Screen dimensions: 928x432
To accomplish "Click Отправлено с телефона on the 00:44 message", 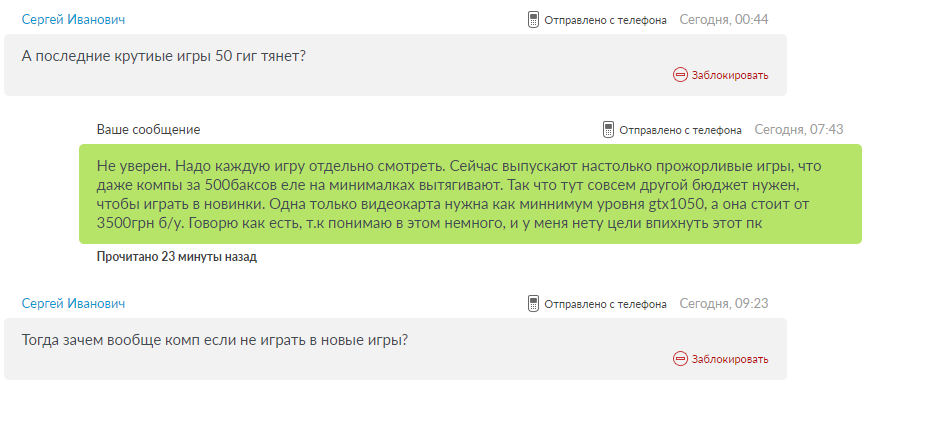I will coord(605,20).
